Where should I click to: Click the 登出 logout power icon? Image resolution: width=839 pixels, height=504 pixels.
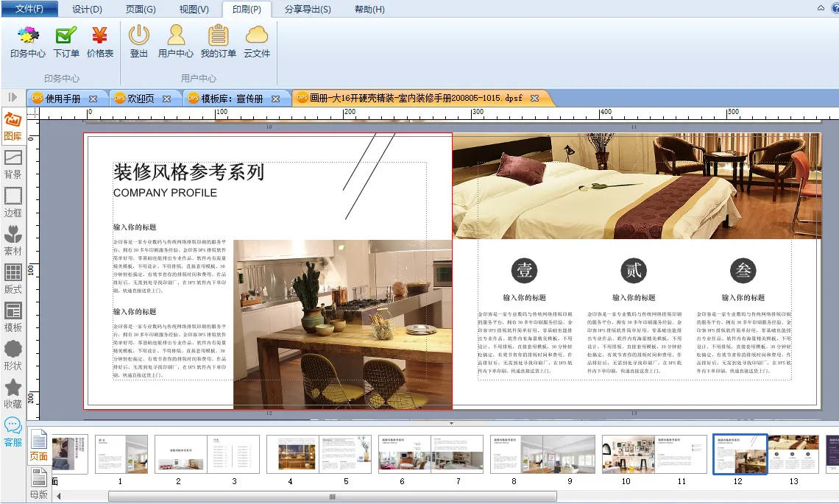(x=139, y=41)
